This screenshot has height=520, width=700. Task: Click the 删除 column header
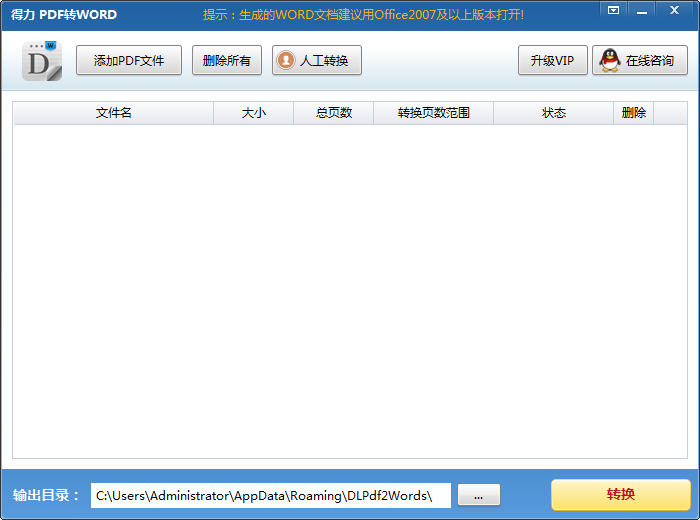[x=633, y=113]
